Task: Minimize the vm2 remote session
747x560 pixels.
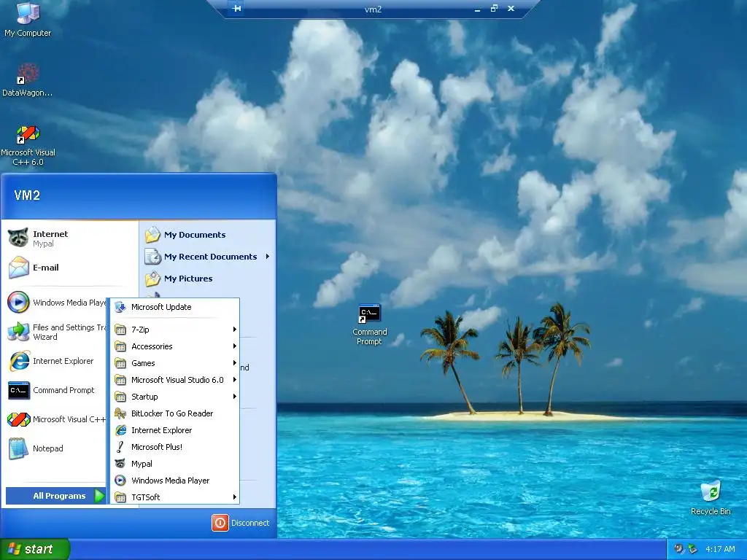Action: tap(477, 9)
